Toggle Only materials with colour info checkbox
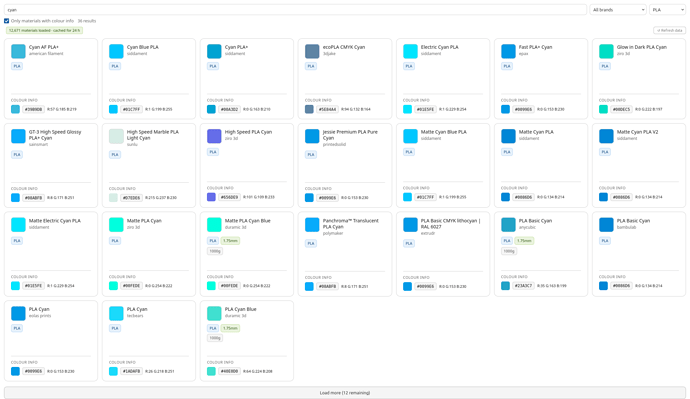 pos(7,21)
